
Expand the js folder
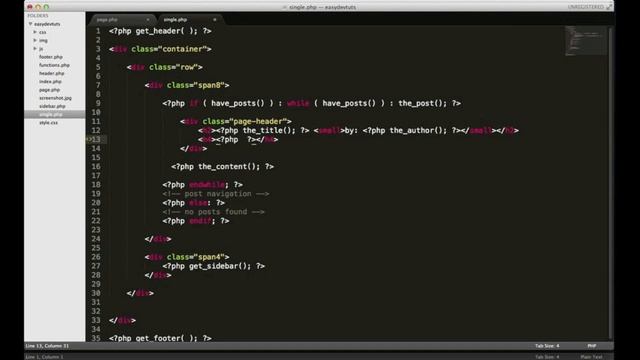(x=35, y=48)
